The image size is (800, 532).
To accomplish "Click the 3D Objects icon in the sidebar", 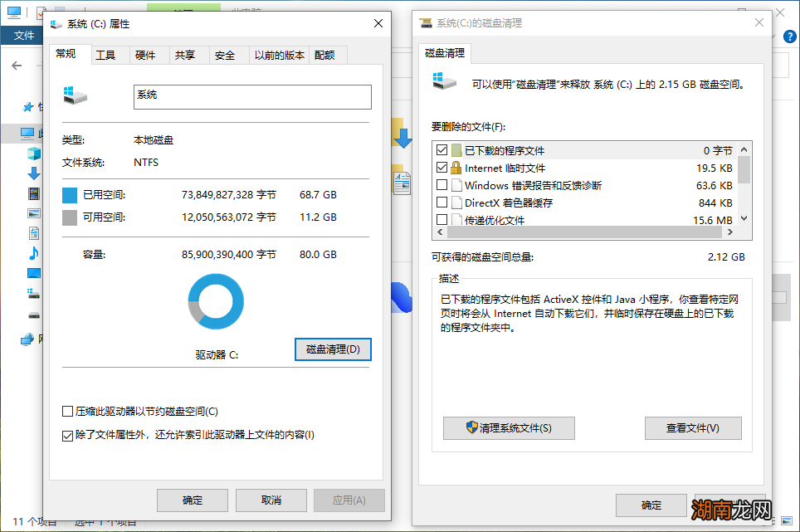I will pyautogui.click(x=33, y=154).
